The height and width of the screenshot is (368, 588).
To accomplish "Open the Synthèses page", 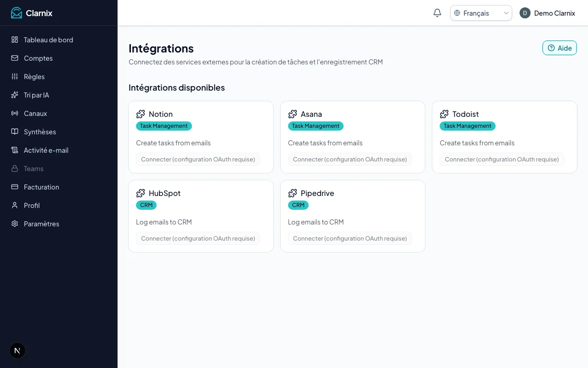I will [59, 132].
